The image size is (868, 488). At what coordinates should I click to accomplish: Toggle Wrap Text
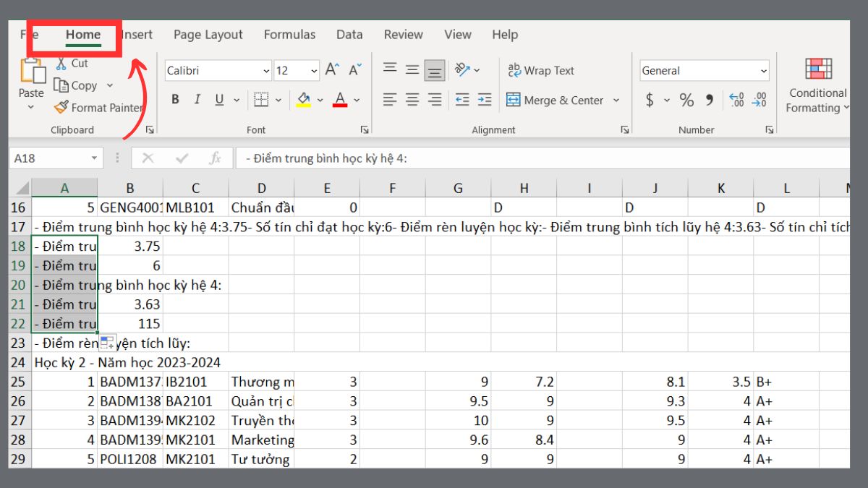point(541,70)
